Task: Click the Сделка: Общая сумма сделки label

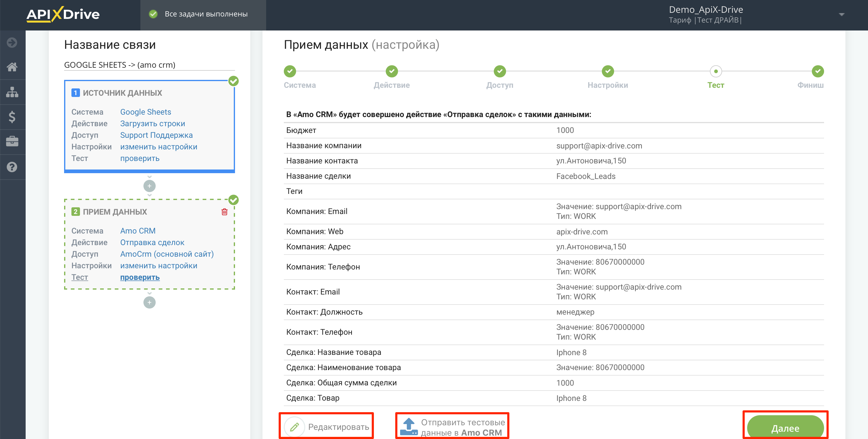Action: [x=341, y=383]
